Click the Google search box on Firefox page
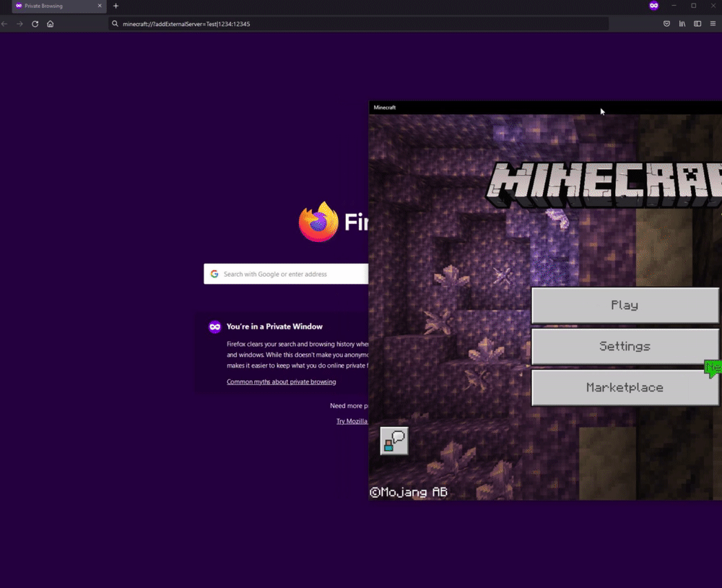Viewport: 722px width, 588px height. coord(286,274)
